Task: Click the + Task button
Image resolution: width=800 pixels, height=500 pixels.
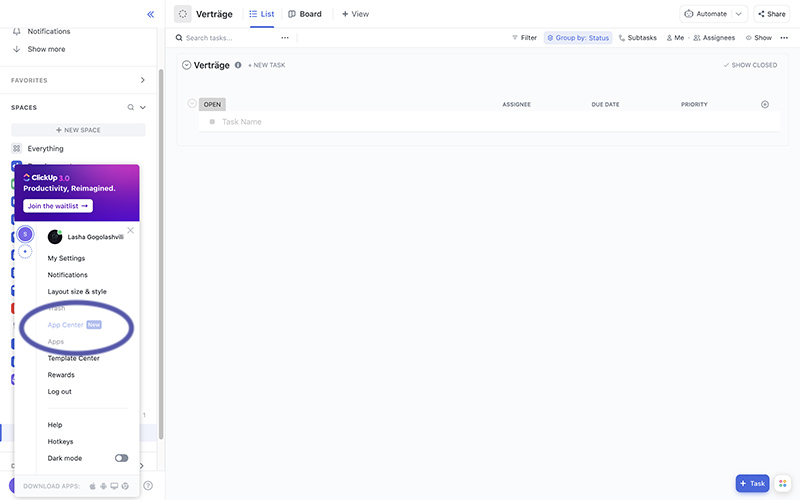Action: click(x=752, y=483)
